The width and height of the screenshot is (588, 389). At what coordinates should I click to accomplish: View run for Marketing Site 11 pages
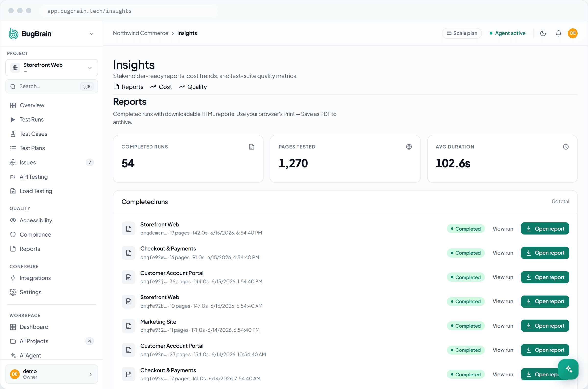[503, 326]
